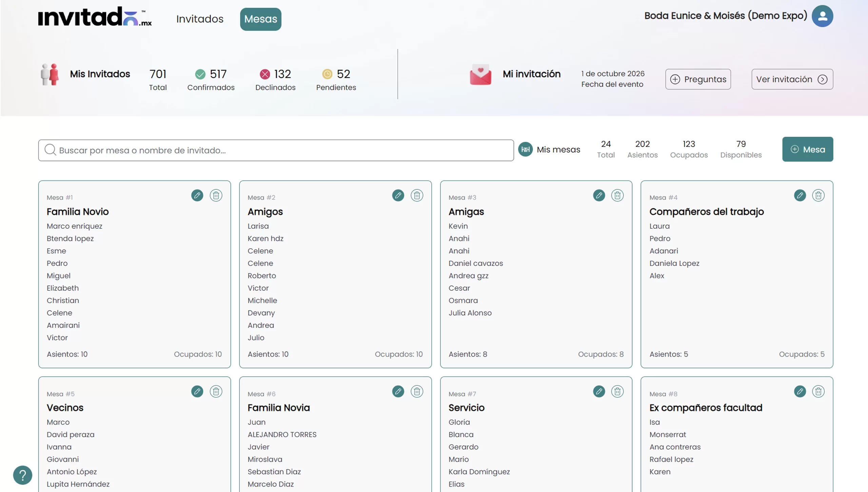Delete Mesa #2 Amigos trash icon
Viewport: 868px width, 492px height.
(x=417, y=195)
